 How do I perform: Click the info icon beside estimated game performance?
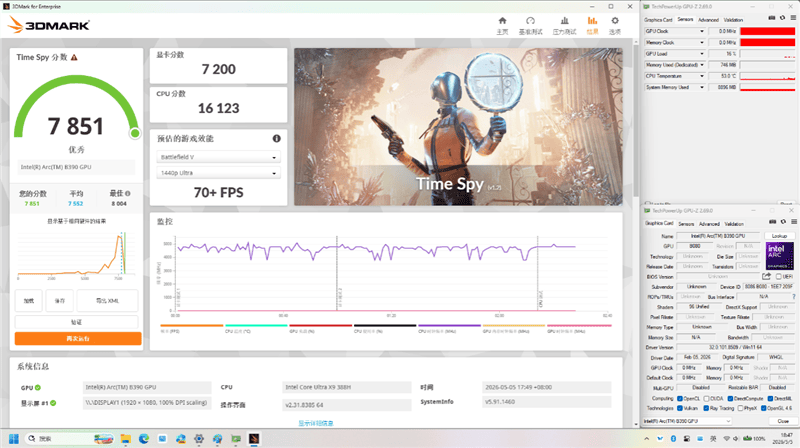point(277,138)
